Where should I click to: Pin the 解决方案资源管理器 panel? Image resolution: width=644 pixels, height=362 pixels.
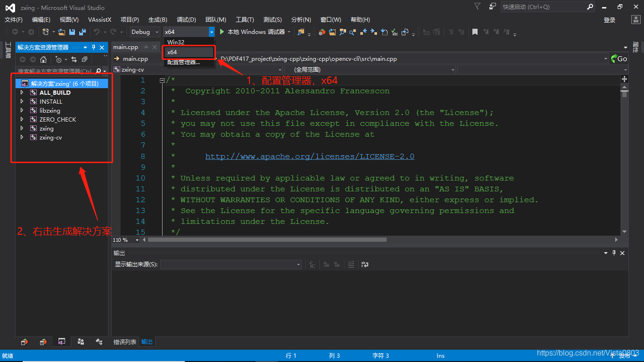click(93, 48)
